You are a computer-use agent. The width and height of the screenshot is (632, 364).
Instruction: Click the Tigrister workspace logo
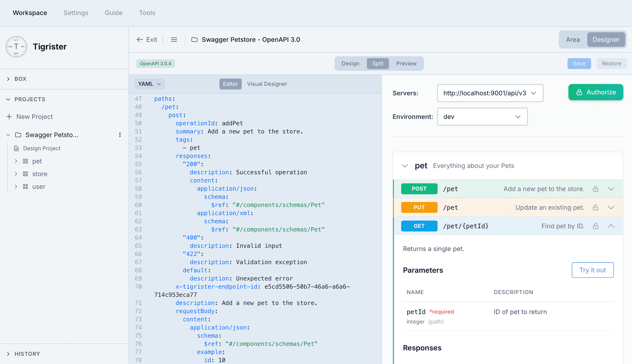pos(16,47)
